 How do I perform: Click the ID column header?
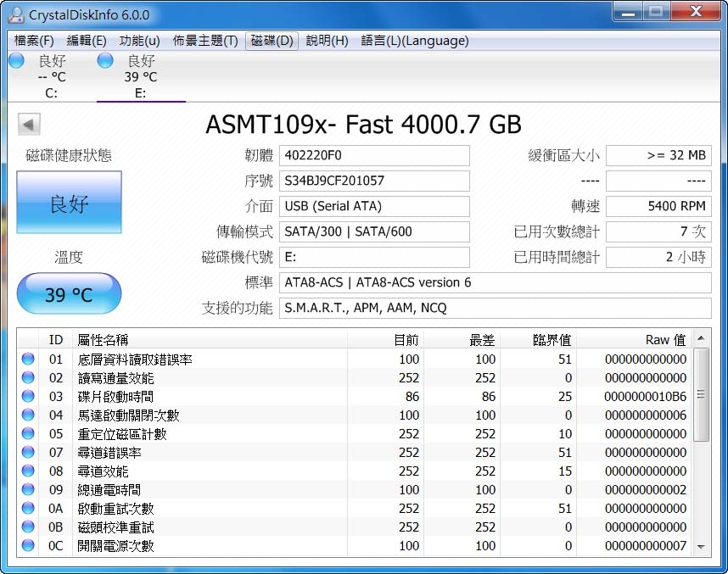point(55,340)
